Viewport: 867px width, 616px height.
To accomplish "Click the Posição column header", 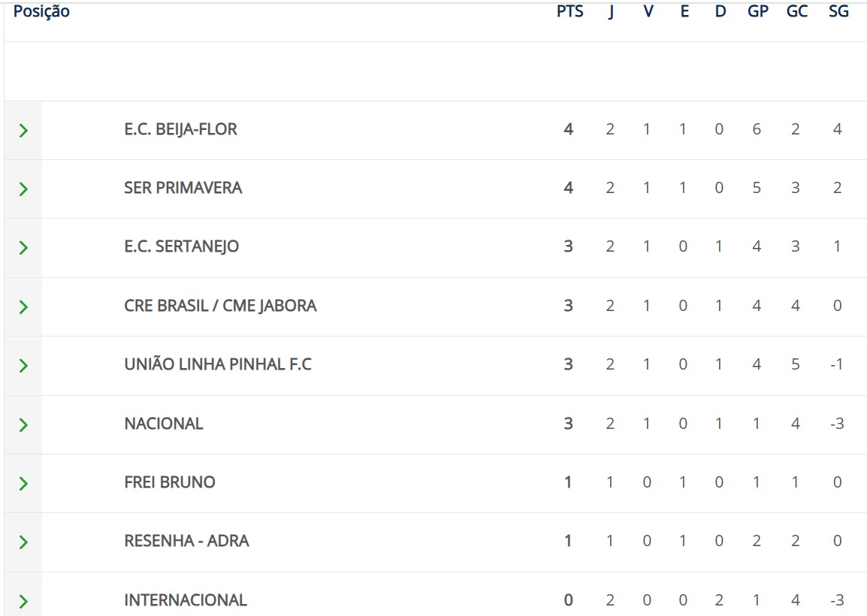I will tap(41, 11).
